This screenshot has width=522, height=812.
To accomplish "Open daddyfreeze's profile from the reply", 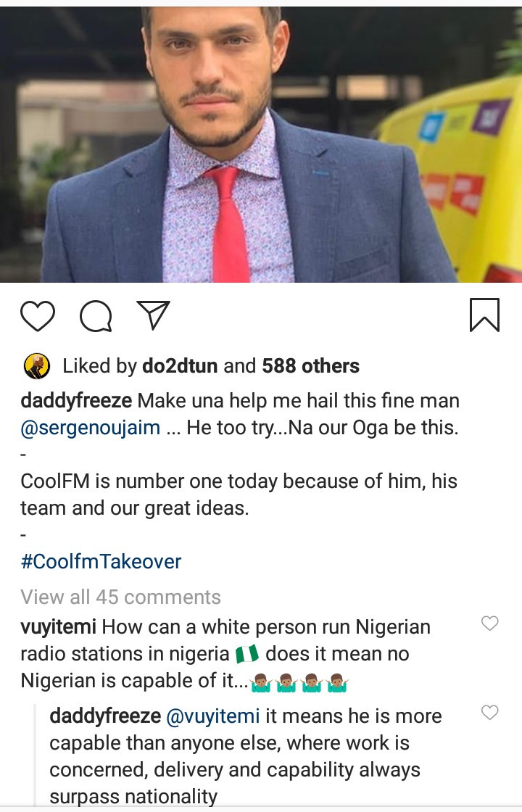I will point(104,716).
